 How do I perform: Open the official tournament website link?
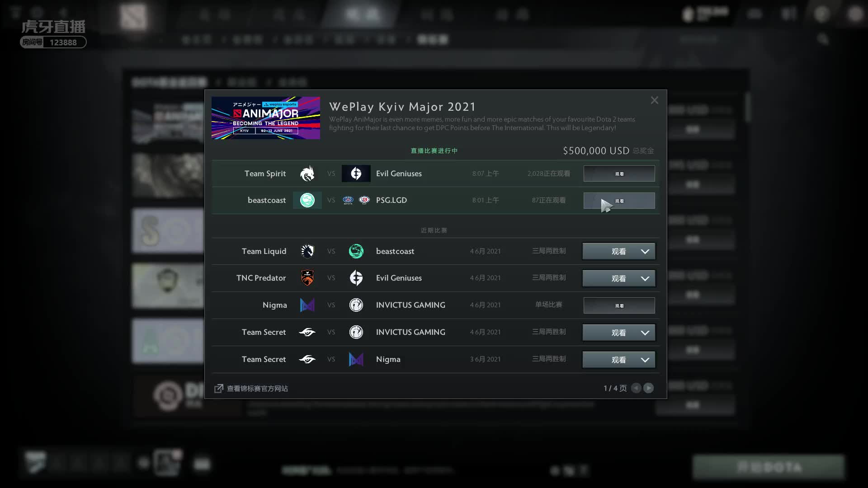click(x=257, y=389)
